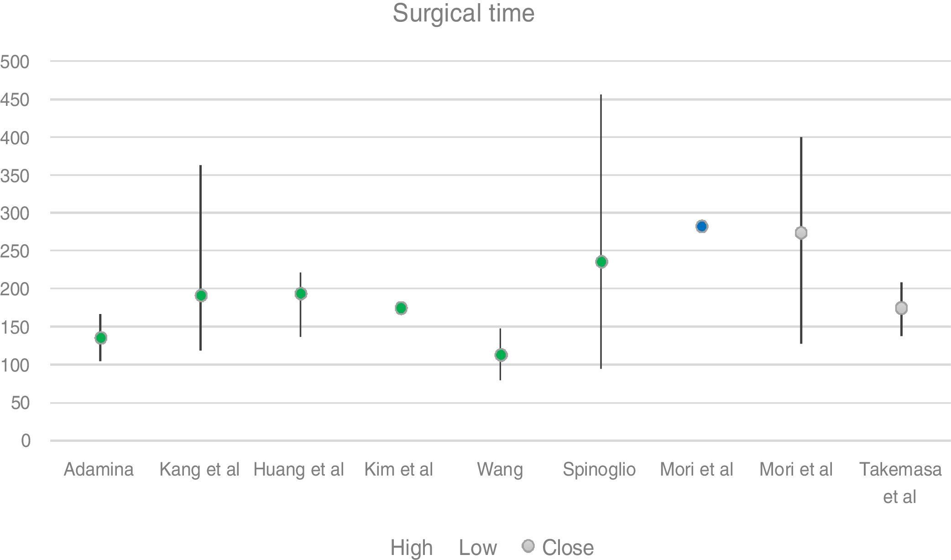
Task: Click the High legend entry
Action: tap(411, 548)
